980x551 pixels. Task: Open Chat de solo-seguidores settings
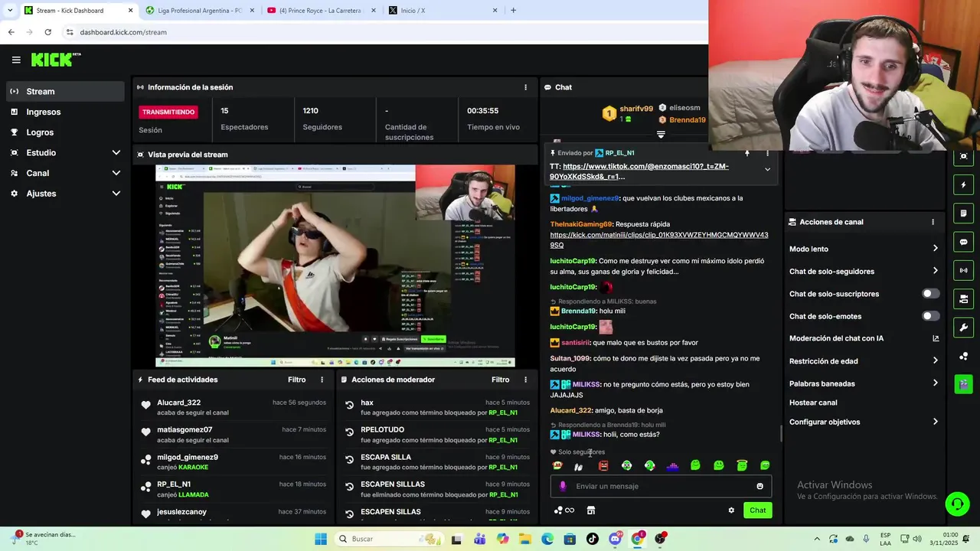pos(864,271)
